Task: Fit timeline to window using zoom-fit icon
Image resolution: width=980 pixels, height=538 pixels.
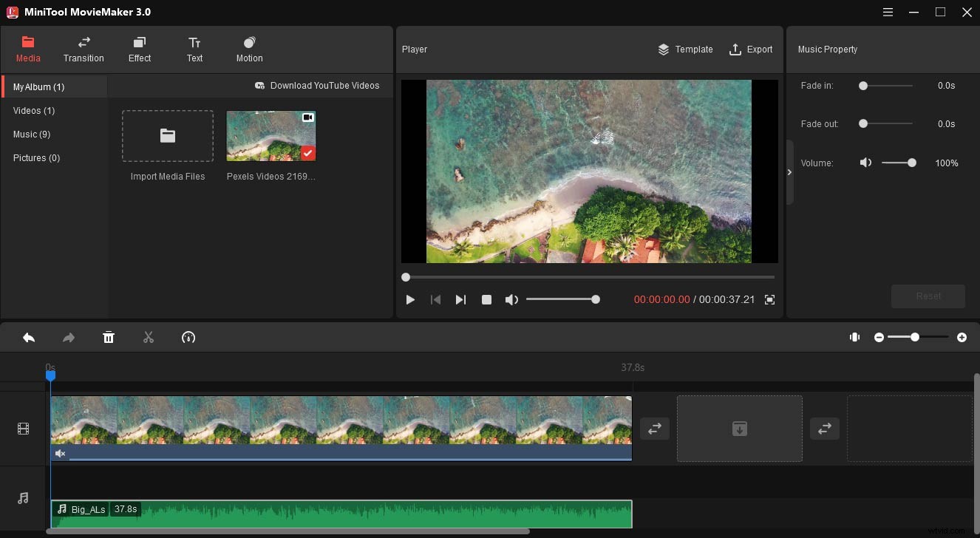Action: coord(854,337)
